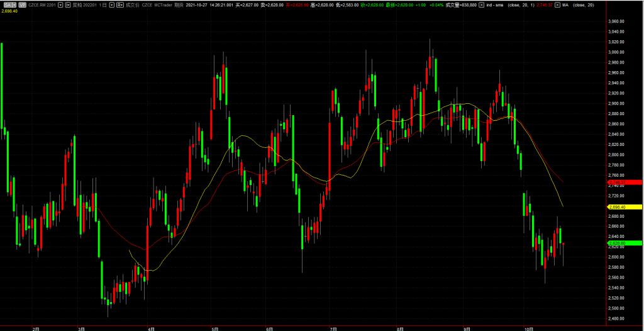Click the 3,000.00 price axis label

(x=616, y=52)
